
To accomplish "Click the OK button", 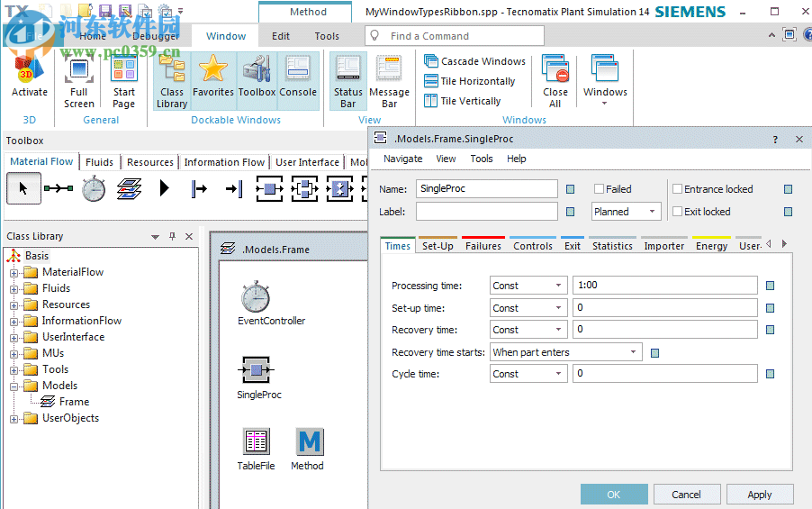I will tap(614, 495).
